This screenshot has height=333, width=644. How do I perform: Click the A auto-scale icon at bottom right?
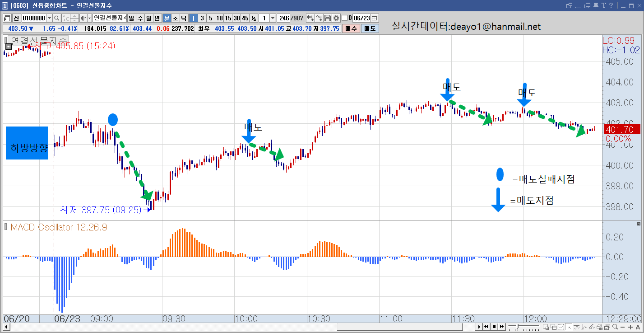pyautogui.click(x=638, y=327)
